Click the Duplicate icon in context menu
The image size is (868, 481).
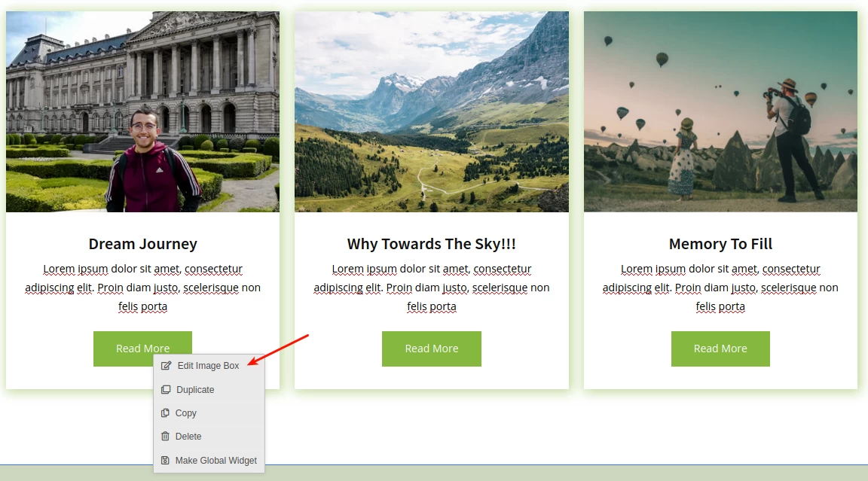click(166, 389)
